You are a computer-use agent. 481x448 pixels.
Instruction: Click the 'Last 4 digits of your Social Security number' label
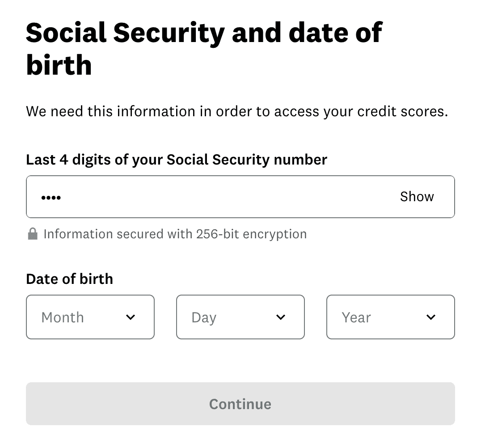click(177, 160)
